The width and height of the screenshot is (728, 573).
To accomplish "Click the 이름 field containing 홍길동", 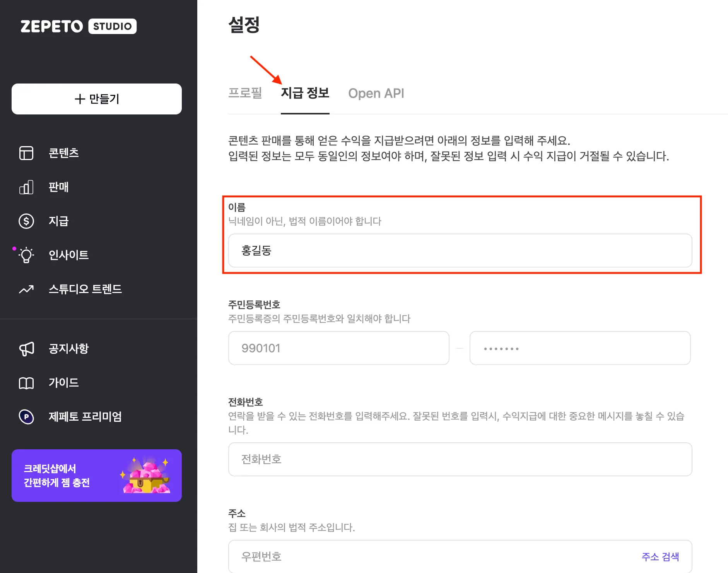I will coord(460,251).
